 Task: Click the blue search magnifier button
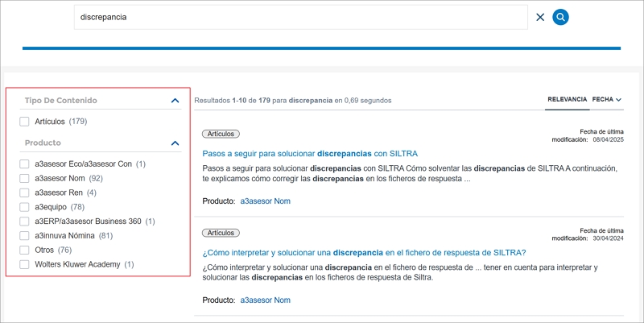(x=560, y=17)
